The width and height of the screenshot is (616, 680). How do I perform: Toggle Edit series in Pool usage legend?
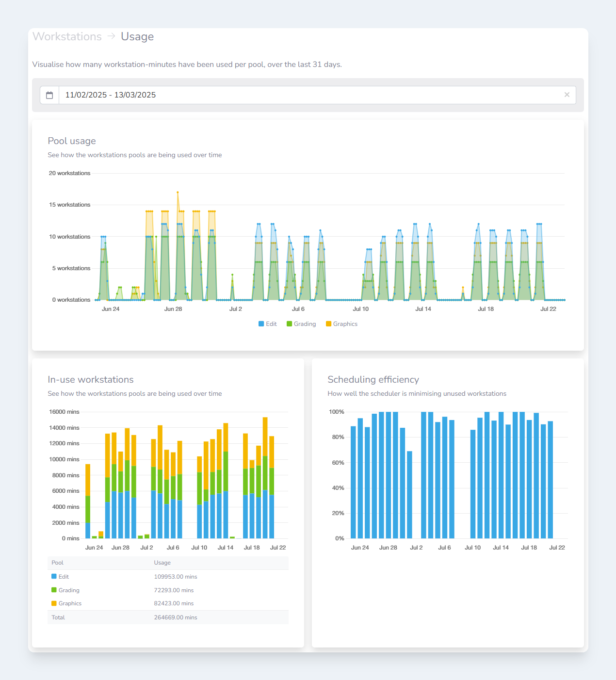click(268, 324)
